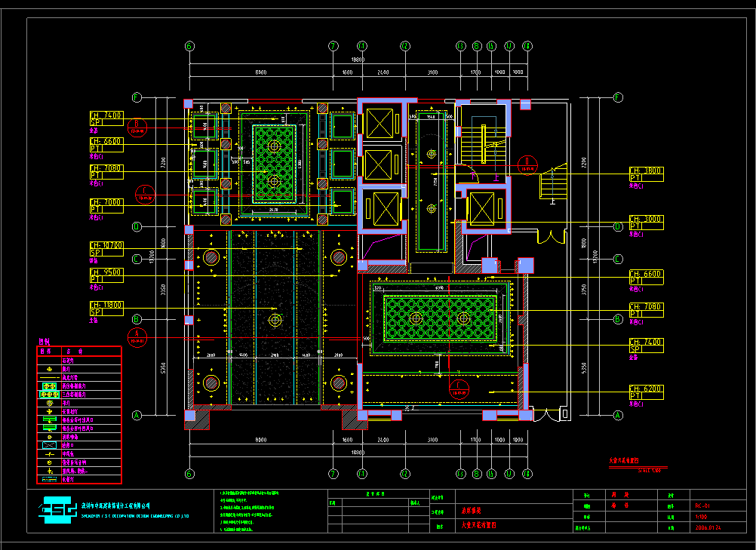Select the 18800 overall dimension at top
This screenshot has width=756, height=550.
358,59
